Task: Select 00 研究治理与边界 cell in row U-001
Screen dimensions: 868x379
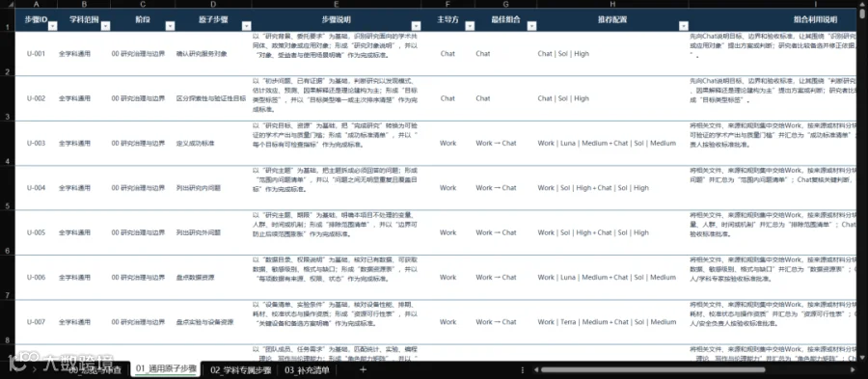Action: (x=143, y=54)
